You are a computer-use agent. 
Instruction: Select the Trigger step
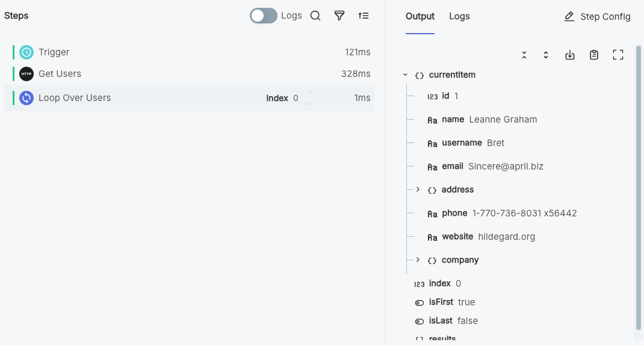pos(54,52)
